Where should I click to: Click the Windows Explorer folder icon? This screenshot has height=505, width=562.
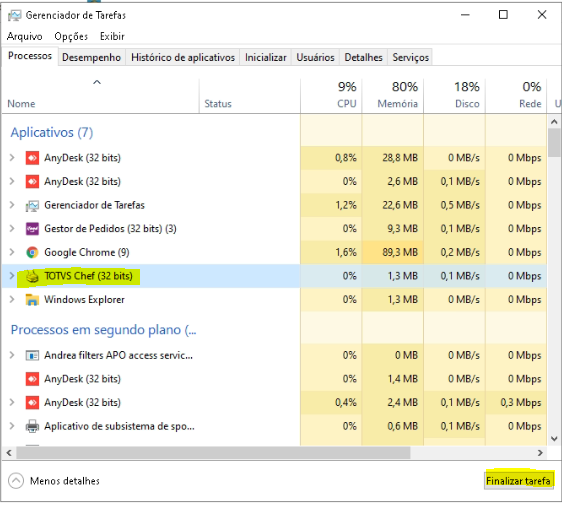tap(32, 300)
